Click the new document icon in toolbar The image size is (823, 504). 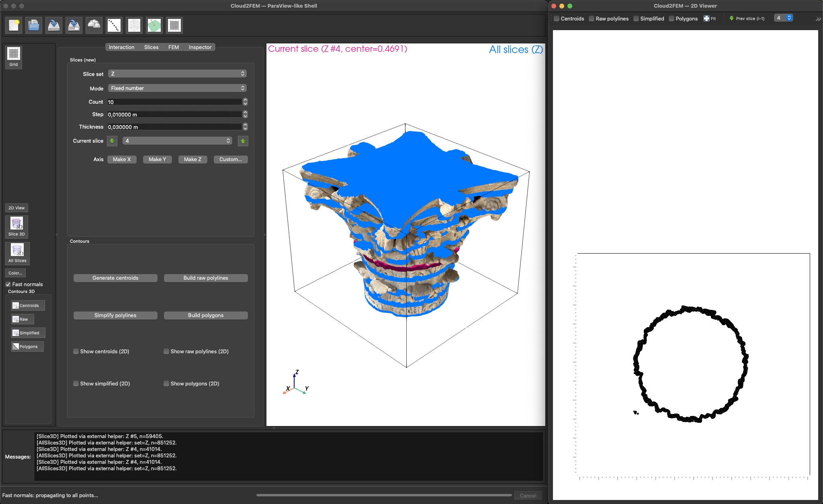tap(14, 25)
